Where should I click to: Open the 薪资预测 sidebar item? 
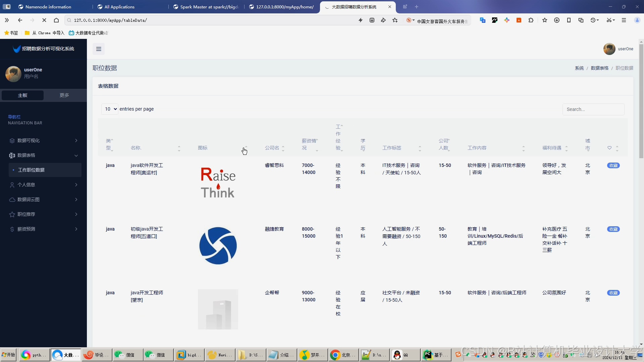27,229
